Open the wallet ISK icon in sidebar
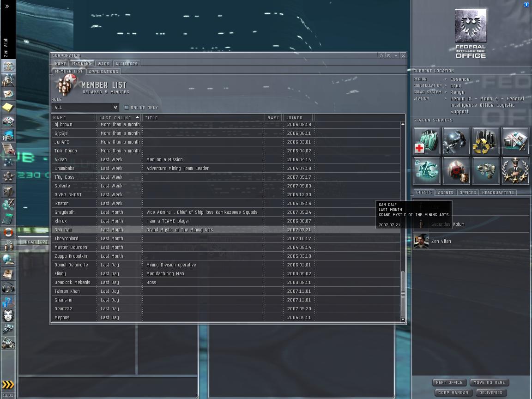This screenshot has width=532, height=399. coord(8,205)
